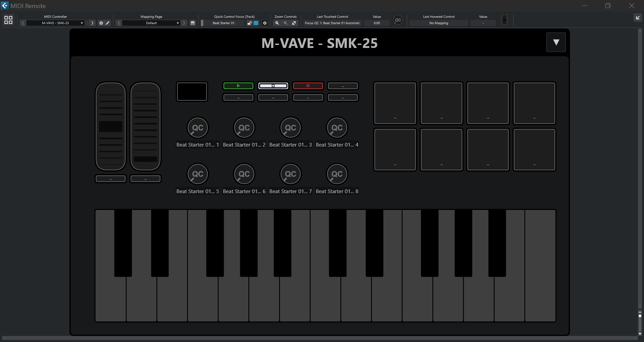
Task: Click QC knob Beat Starter 01... 4
Action: pyautogui.click(x=337, y=128)
